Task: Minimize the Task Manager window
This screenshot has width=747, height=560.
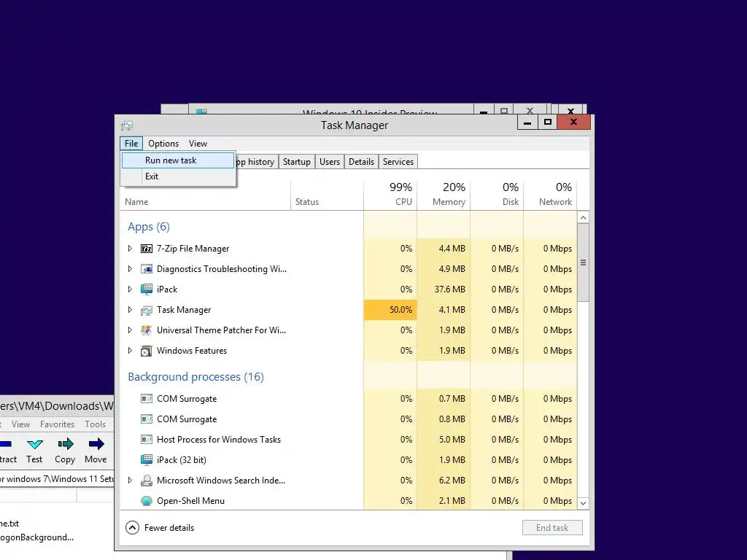Action: (x=527, y=122)
